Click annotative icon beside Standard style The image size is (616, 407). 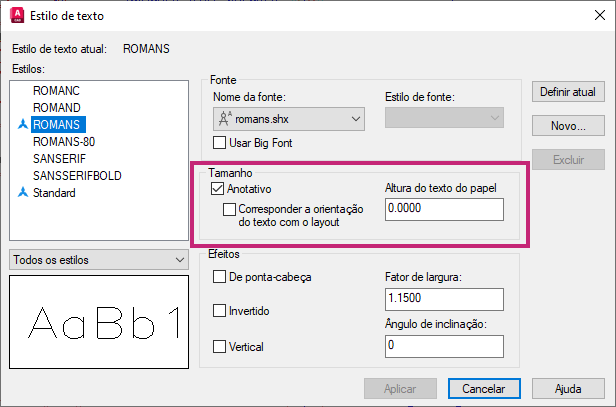[x=22, y=193]
